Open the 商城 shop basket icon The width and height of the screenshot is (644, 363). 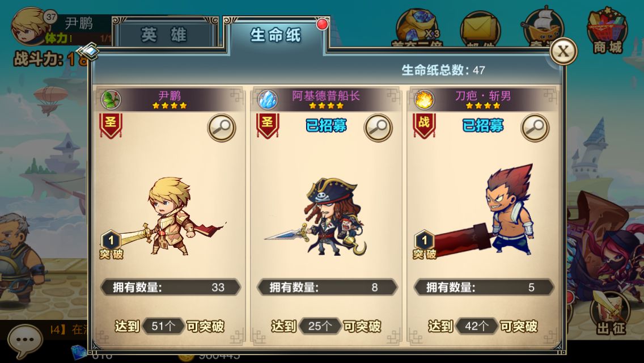[x=607, y=30]
